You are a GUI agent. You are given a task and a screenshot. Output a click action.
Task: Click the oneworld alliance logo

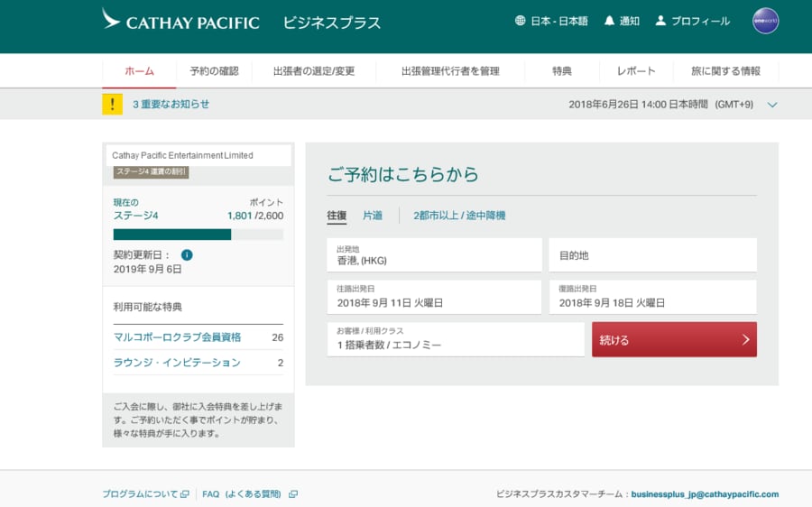(765, 21)
